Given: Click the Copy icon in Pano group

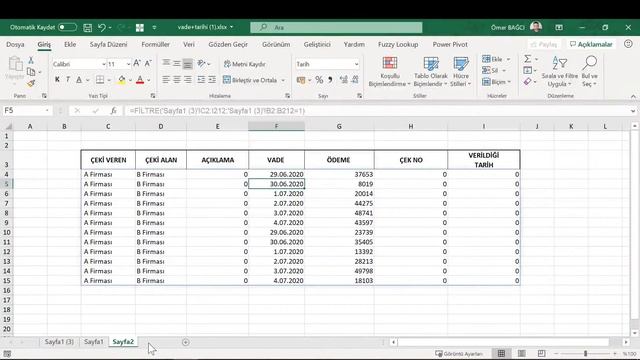Looking at the screenshot, I should tap(31, 72).
